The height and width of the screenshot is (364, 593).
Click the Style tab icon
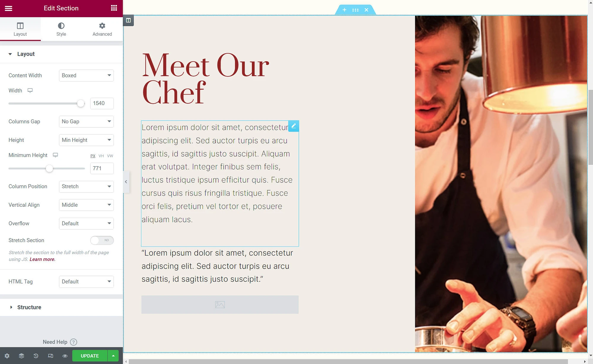[x=61, y=25]
